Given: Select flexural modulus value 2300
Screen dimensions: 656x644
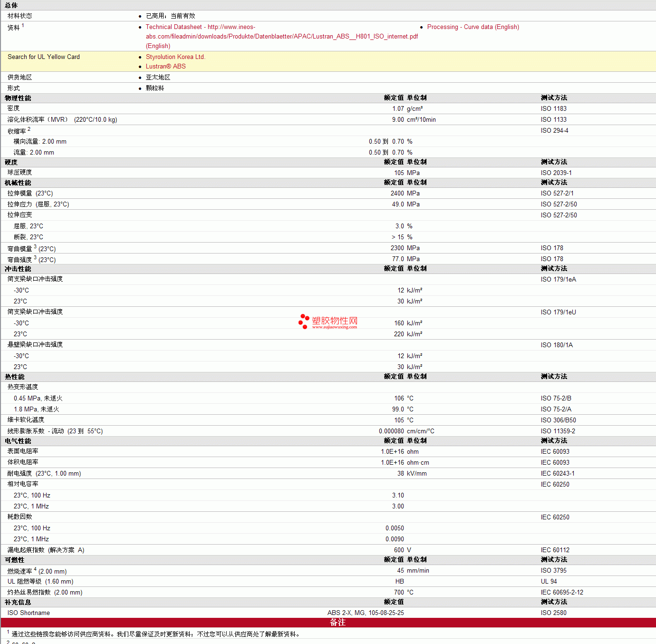Looking at the screenshot, I should [x=397, y=248].
